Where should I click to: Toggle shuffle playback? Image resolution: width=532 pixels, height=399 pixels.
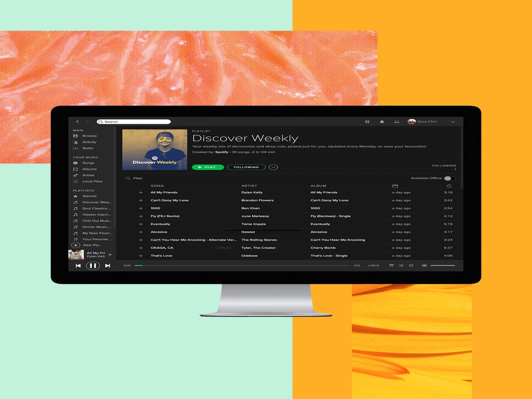[401, 266]
